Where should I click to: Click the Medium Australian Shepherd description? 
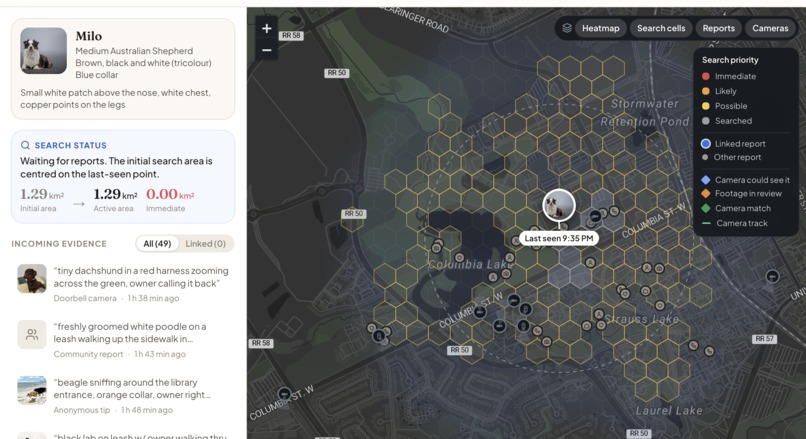pyautogui.click(x=134, y=51)
